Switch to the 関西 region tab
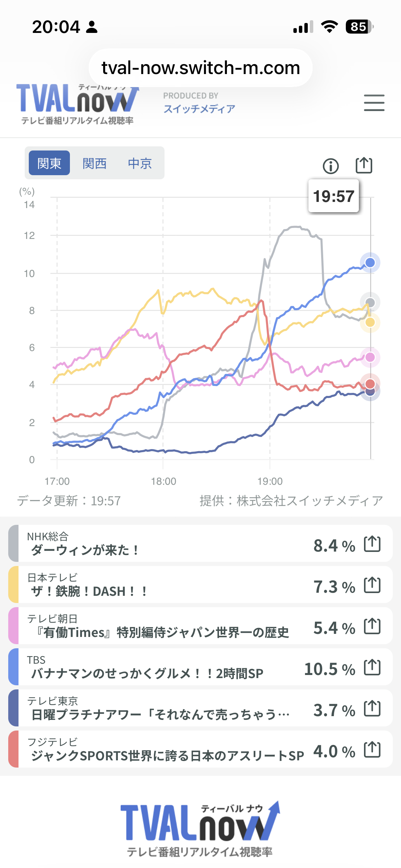401x868 pixels. pos(95,163)
